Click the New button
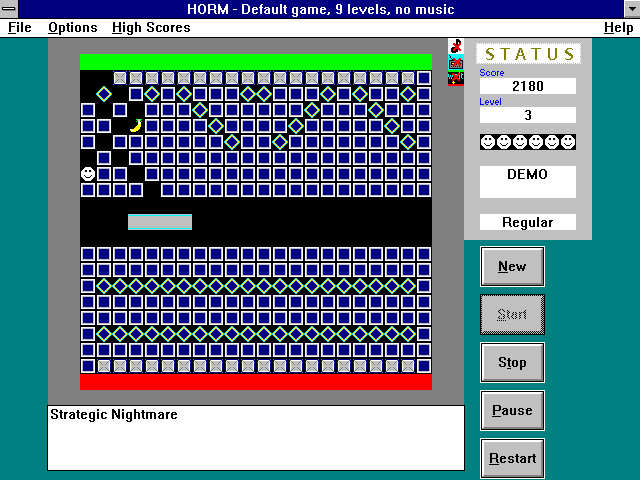This screenshot has height=480, width=640. coord(512,267)
